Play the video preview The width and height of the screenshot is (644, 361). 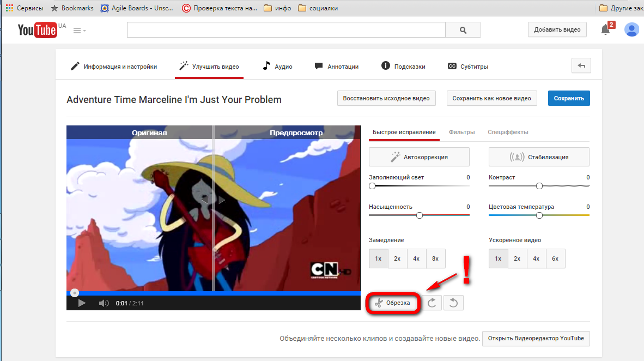[x=82, y=303]
